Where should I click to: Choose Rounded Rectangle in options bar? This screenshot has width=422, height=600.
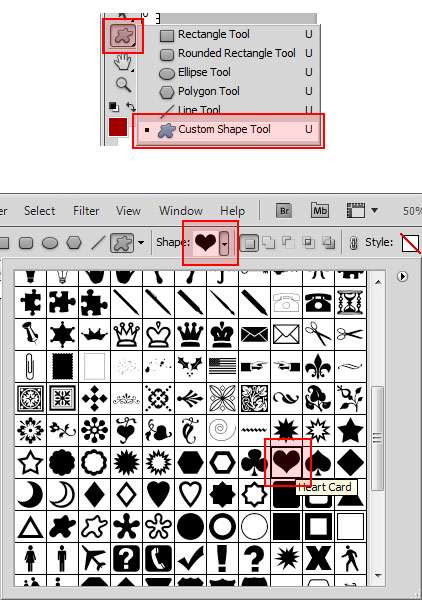26,243
